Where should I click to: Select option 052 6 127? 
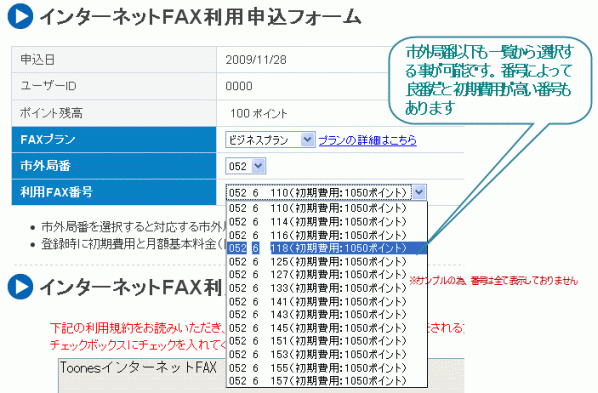click(x=327, y=275)
